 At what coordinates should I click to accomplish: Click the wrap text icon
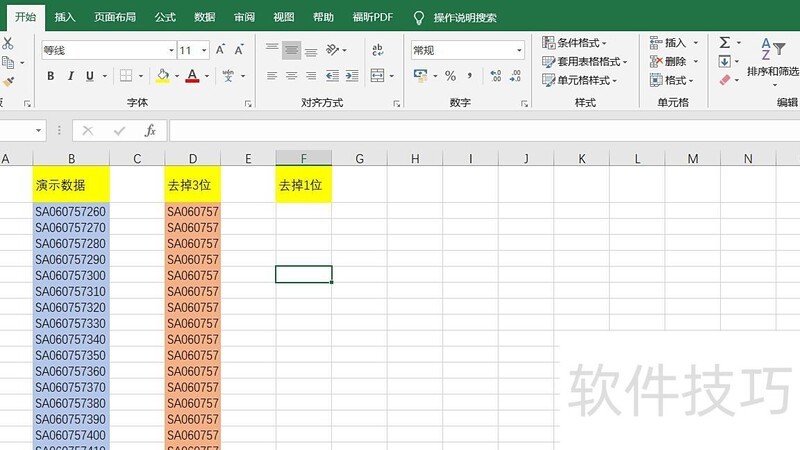click(378, 49)
